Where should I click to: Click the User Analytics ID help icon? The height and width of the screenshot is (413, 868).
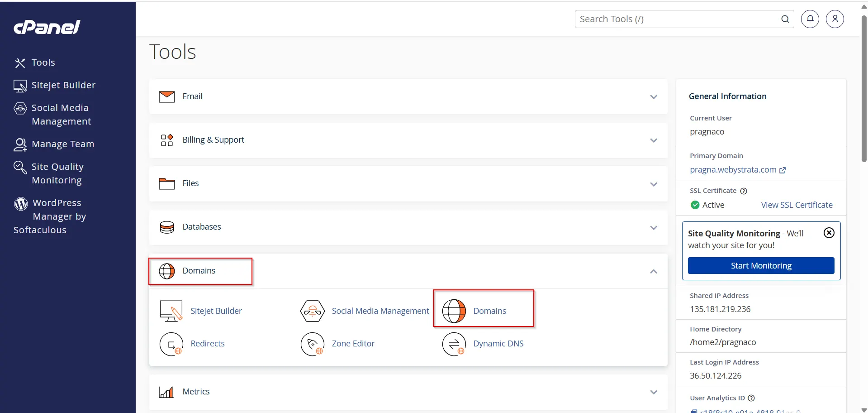click(x=751, y=398)
